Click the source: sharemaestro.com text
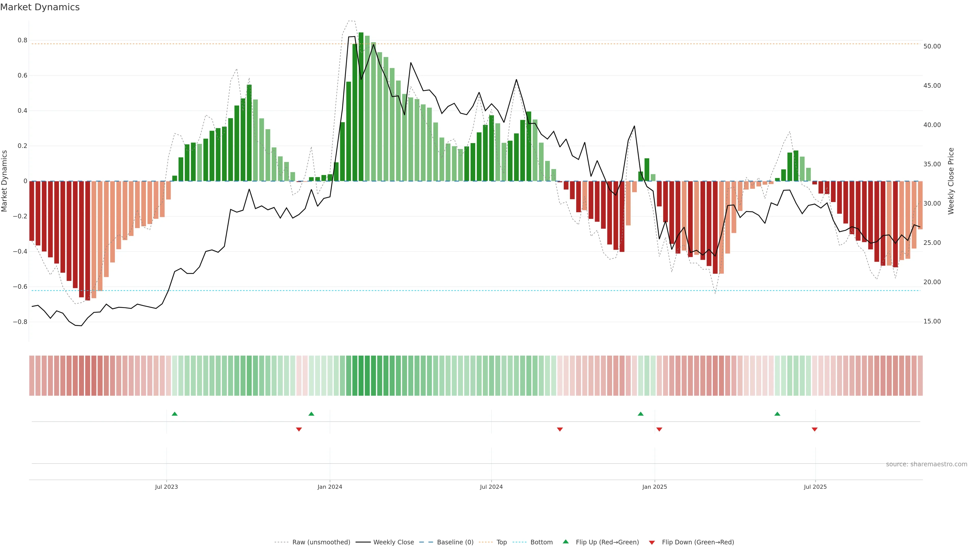 click(x=926, y=464)
